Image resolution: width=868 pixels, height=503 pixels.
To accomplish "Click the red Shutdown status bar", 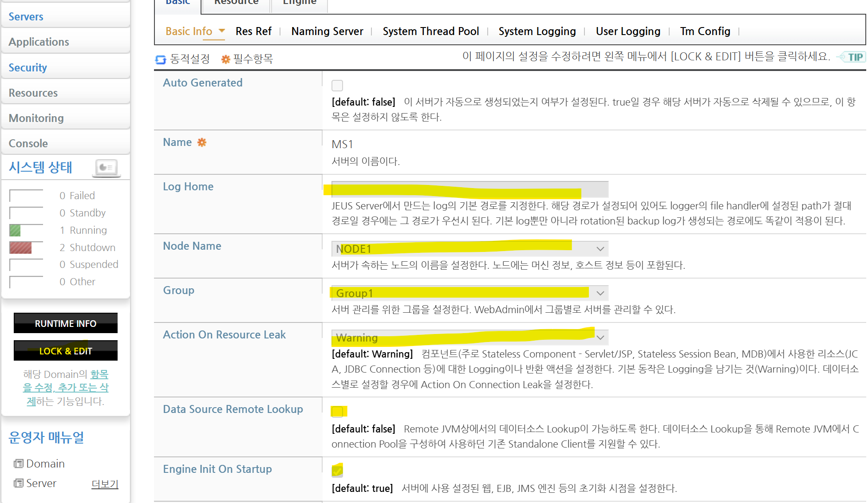I will (x=20, y=248).
